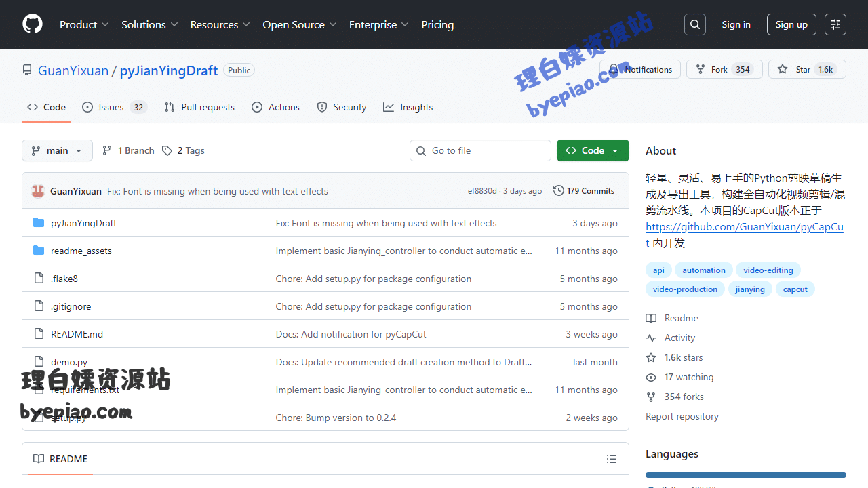The image size is (868, 488).
Task: Expand the Enterprise menu
Action: click(x=378, y=24)
